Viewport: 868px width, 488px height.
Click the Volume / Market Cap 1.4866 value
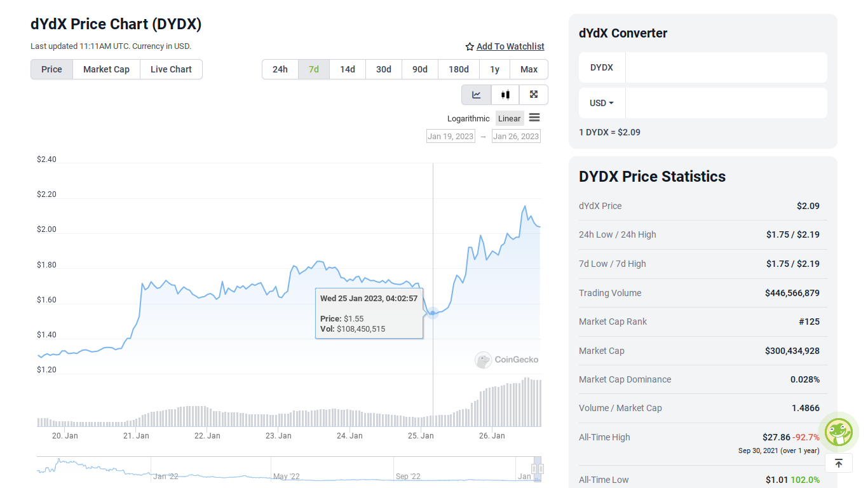pyautogui.click(x=806, y=408)
